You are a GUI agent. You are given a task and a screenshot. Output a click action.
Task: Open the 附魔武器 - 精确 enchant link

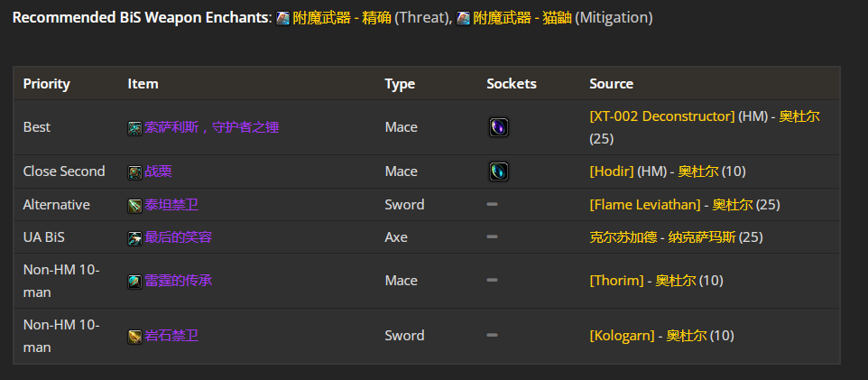342,18
